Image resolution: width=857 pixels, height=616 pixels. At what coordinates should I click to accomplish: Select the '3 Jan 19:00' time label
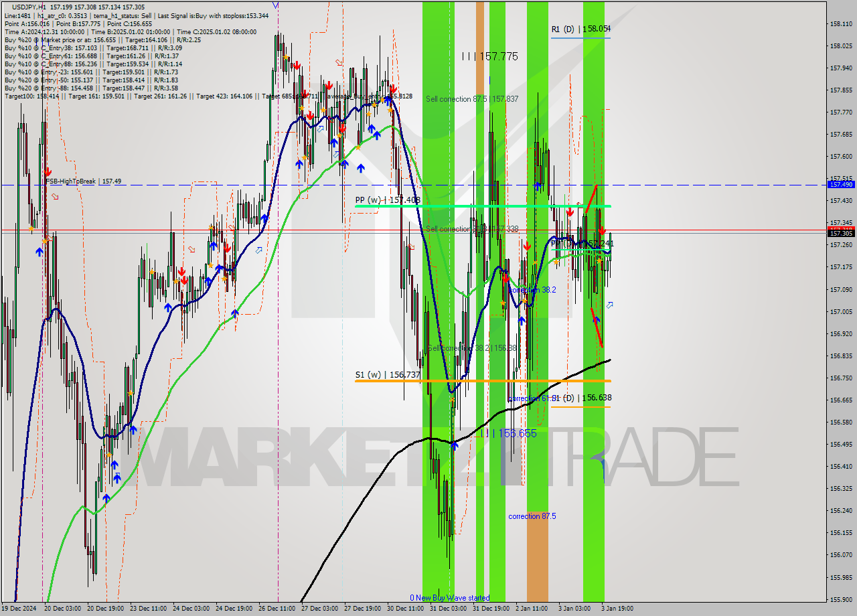coord(617,609)
